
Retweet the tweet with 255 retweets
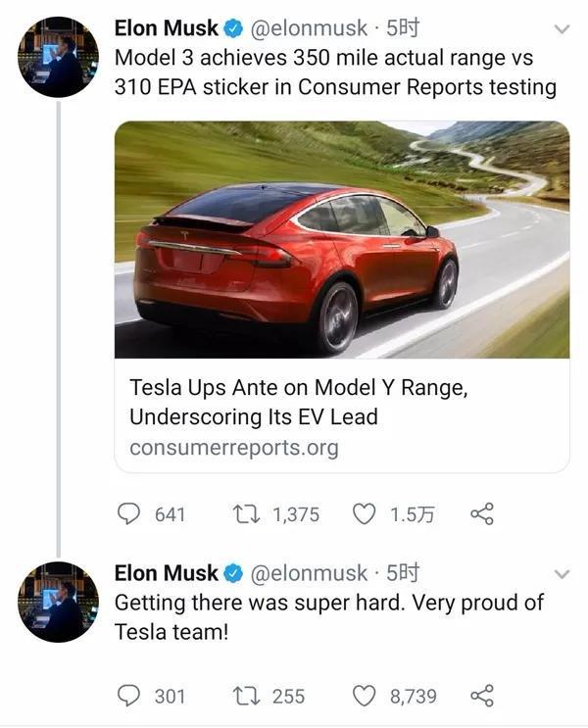[246, 696]
